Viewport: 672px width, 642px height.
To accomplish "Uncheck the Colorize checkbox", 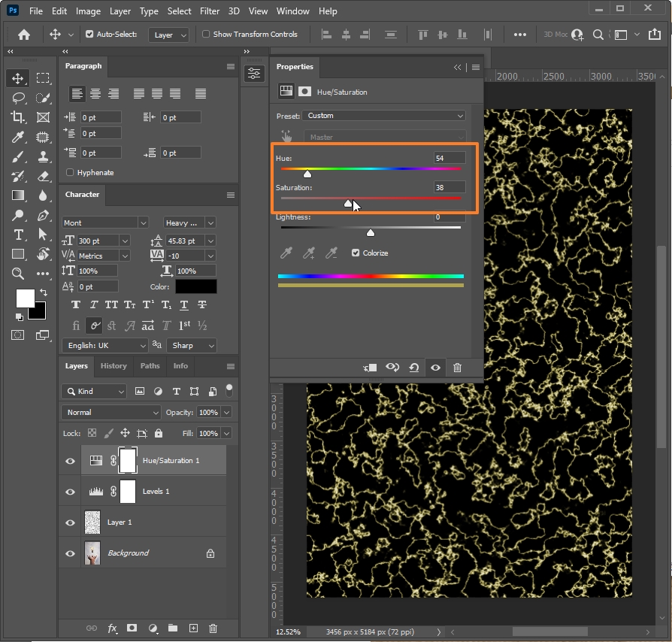I will click(356, 253).
